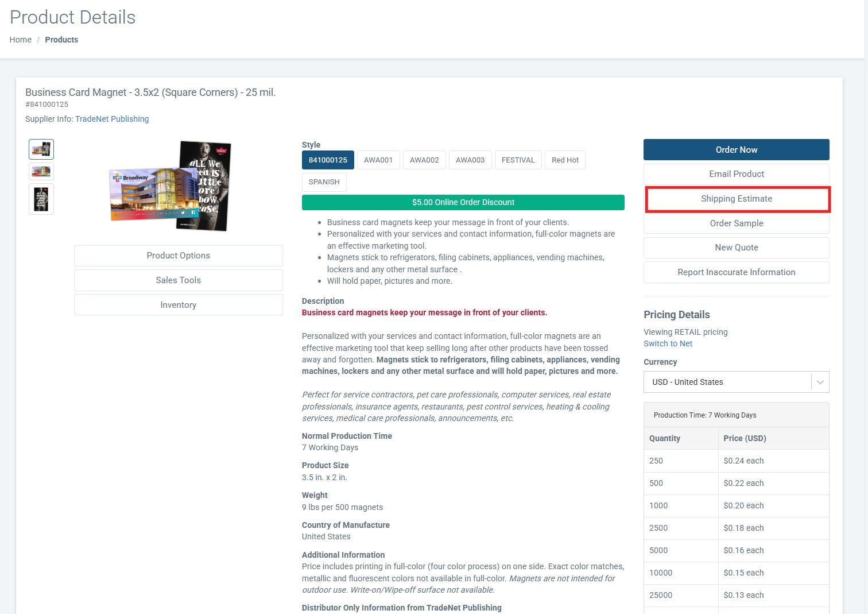868x614 pixels.
Task: Click the $0.22 each price
Action: (x=744, y=483)
